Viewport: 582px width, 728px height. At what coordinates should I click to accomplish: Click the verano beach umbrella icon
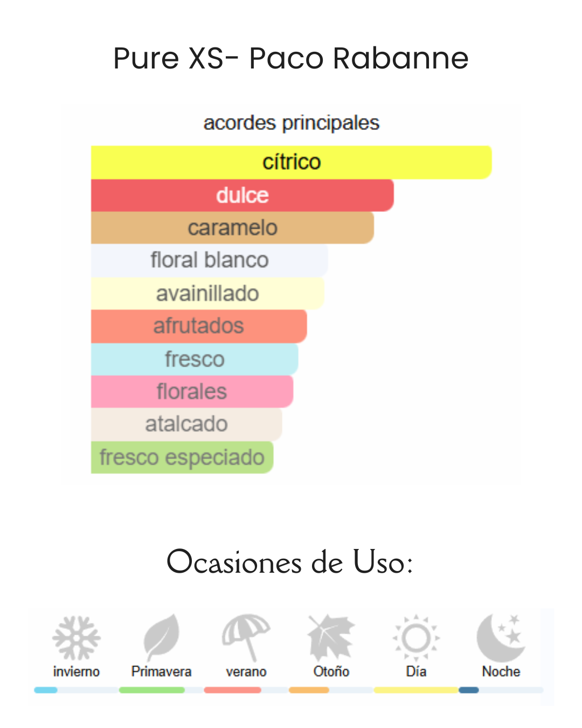click(246, 637)
